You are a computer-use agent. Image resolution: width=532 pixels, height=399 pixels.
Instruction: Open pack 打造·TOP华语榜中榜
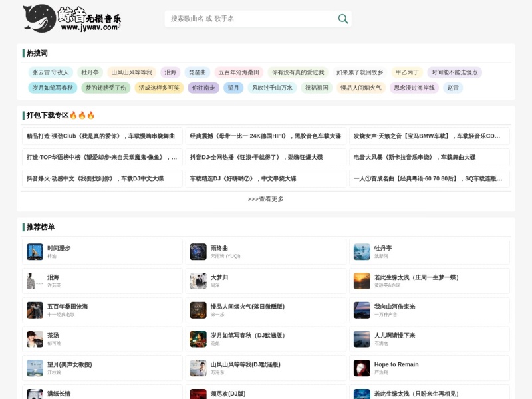[x=102, y=158]
